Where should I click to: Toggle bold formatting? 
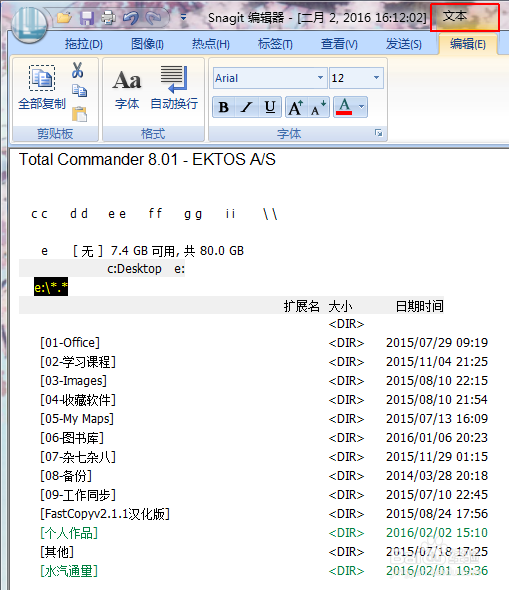click(224, 107)
